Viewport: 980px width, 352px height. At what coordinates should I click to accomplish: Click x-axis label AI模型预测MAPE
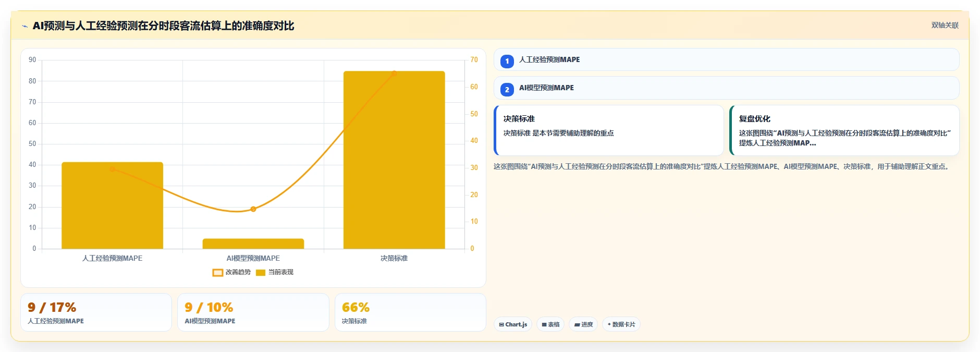pos(253,258)
